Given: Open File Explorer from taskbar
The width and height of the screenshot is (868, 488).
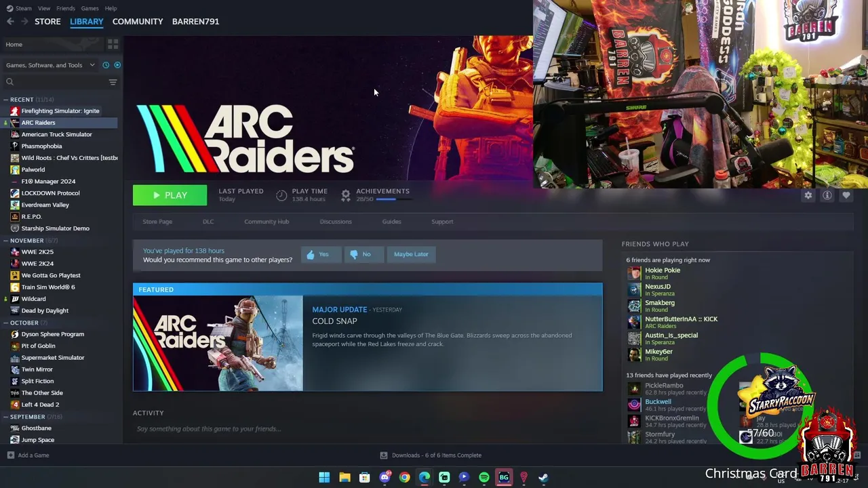Looking at the screenshot, I should (344, 477).
